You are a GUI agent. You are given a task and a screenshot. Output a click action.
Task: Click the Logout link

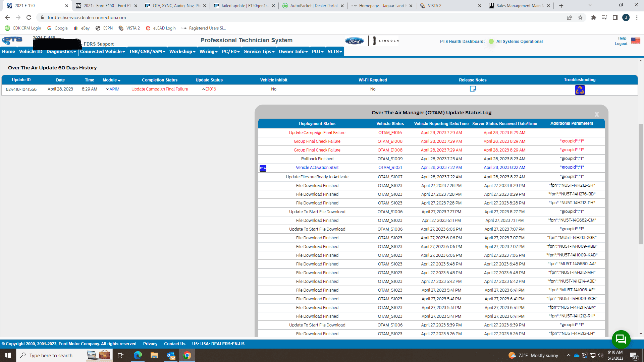[621, 44]
